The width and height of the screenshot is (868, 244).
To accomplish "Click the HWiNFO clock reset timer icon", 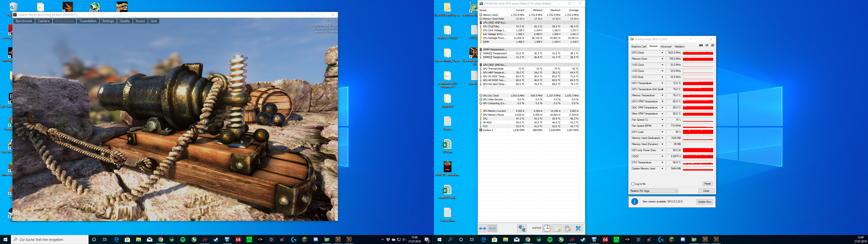I will 547,228.
